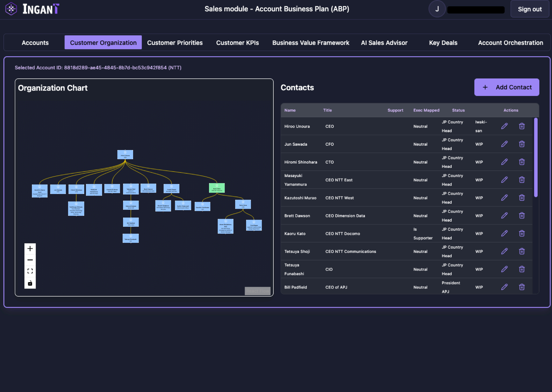Image resolution: width=552 pixels, height=392 pixels.
Task: Switch to the Customer Priorities tab
Action: click(x=175, y=43)
